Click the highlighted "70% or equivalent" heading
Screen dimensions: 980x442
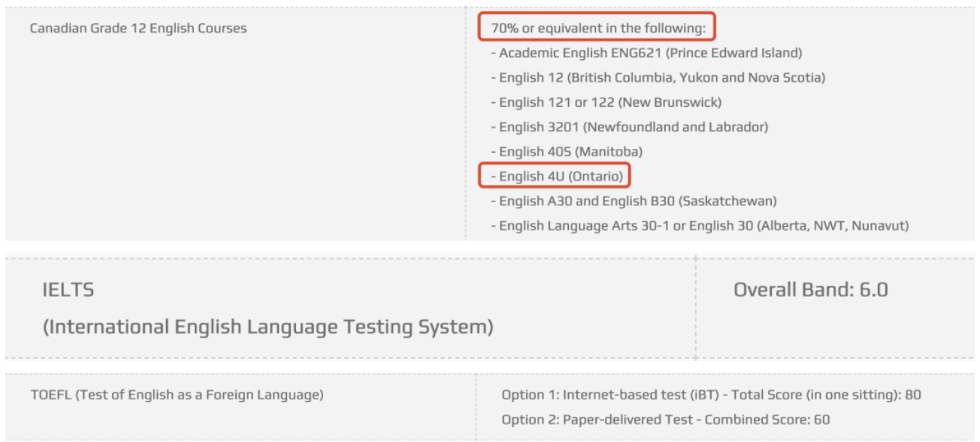click(x=598, y=29)
